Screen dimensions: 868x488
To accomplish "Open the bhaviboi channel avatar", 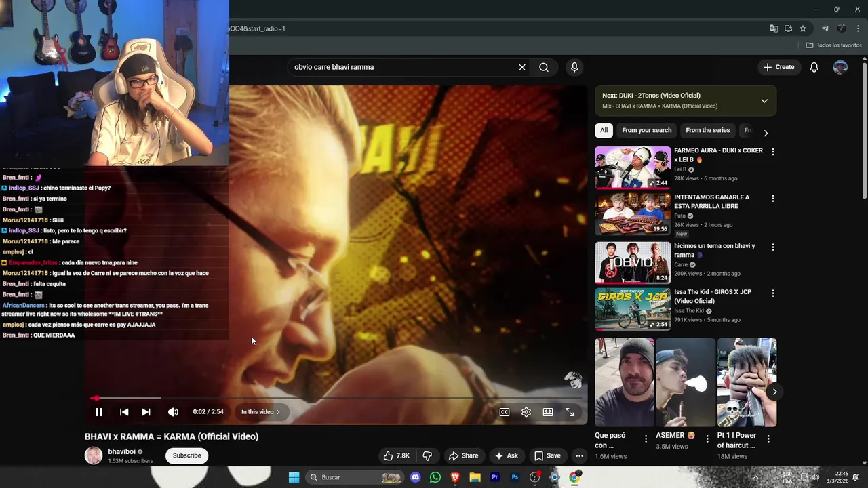I will pyautogui.click(x=94, y=455).
